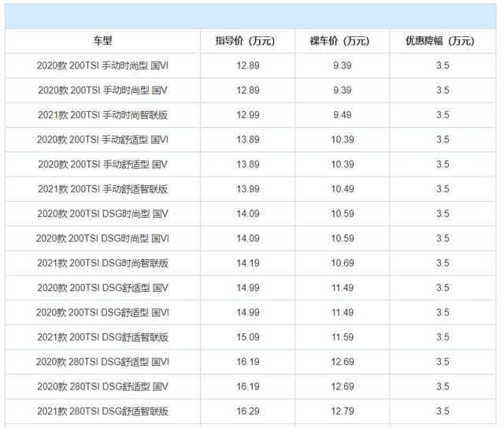Select row name 2020款 200TSI 手动时尚型 国V

pyautogui.click(x=102, y=91)
